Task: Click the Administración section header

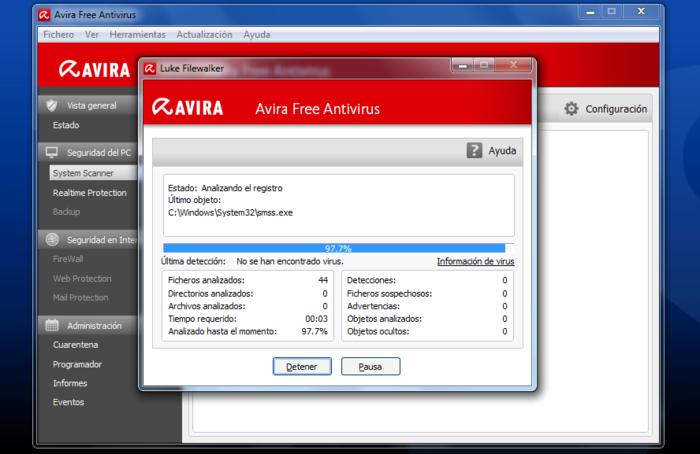Action: click(88, 325)
